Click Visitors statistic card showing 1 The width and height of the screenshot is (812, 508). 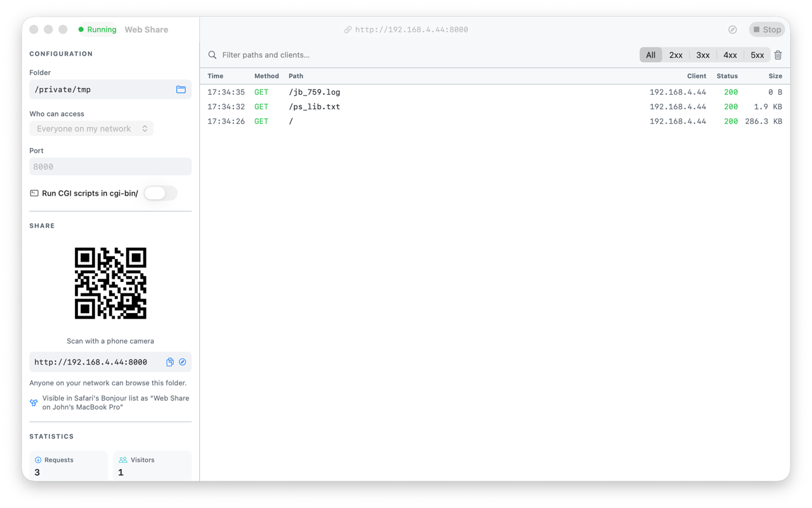tap(152, 466)
